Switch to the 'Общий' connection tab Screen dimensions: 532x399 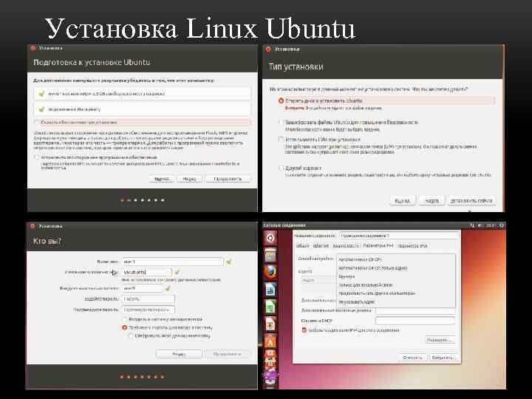[303, 245]
